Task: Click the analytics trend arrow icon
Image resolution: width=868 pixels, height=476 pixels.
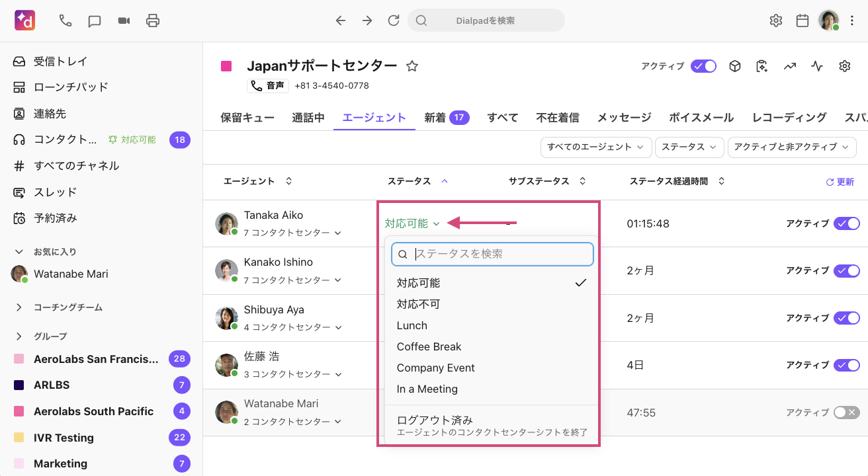Action: click(x=789, y=66)
